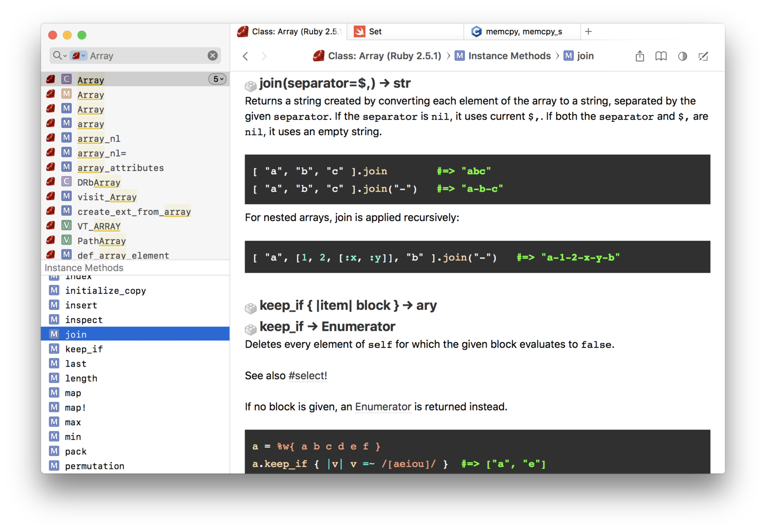Open the Enumerator link
766x532 pixels.
pos(383,407)
